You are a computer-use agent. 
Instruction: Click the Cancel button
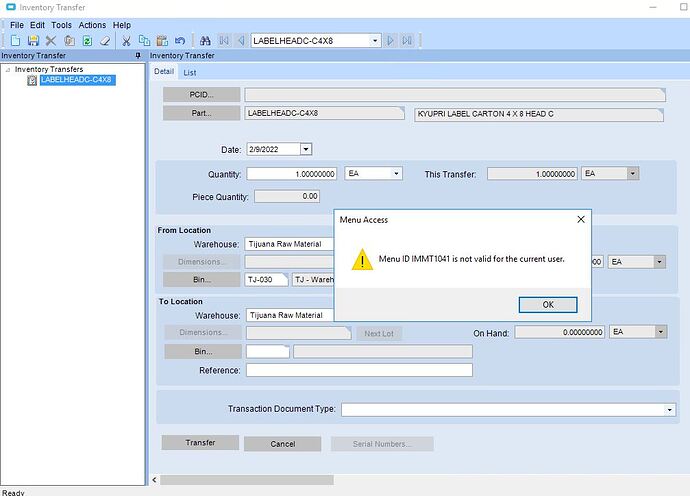[283, 444]
